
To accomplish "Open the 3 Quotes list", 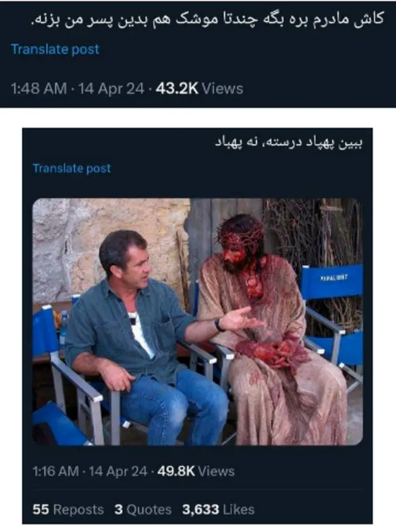I will tap(143, 510).
